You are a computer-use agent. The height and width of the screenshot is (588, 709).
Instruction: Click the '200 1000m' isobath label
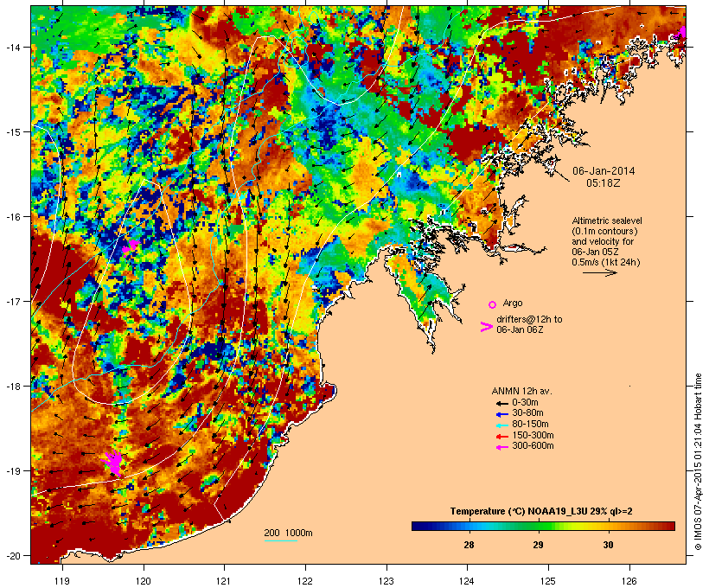click(288, 533)
